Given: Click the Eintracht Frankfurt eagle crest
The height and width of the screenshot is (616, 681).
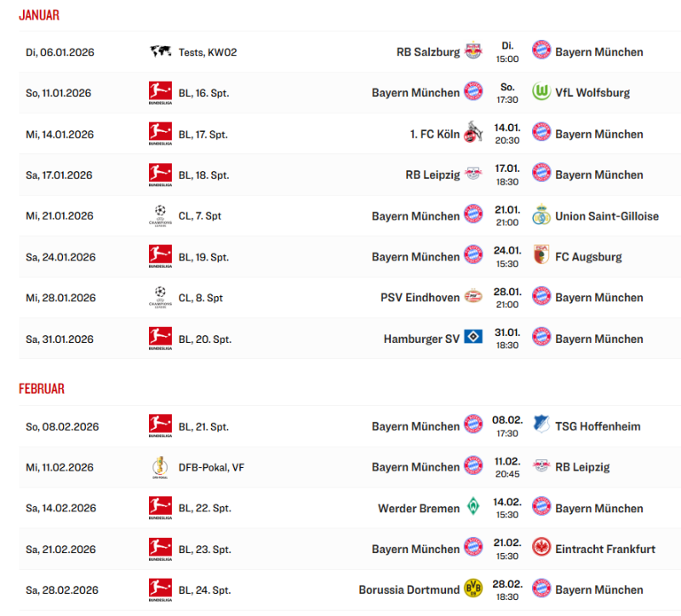Looking at the screenshot, I should click(541, 549).
